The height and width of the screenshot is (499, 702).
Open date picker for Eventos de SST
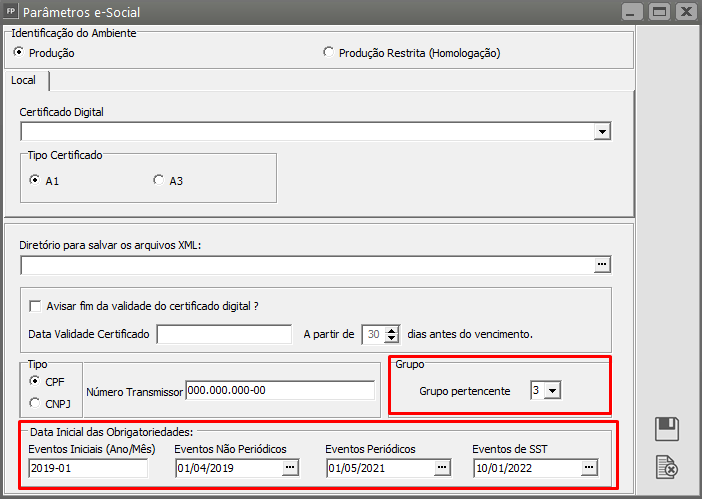589,468
